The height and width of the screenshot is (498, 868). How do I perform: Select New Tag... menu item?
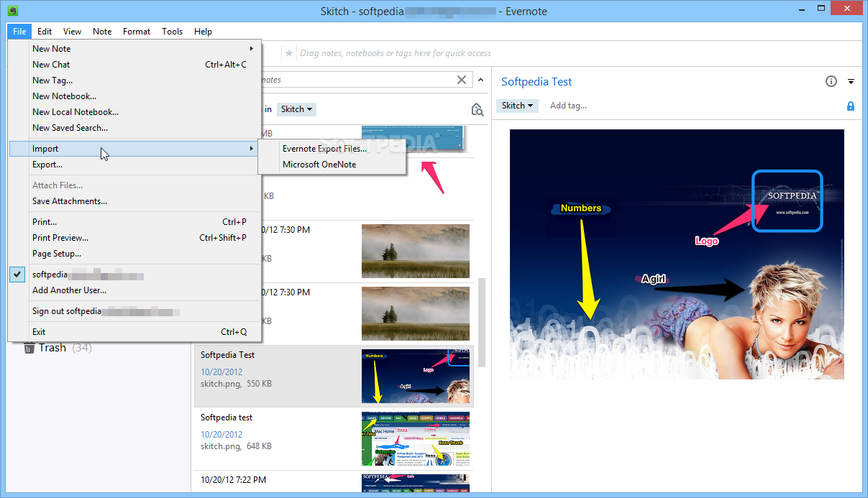(135, 80)
